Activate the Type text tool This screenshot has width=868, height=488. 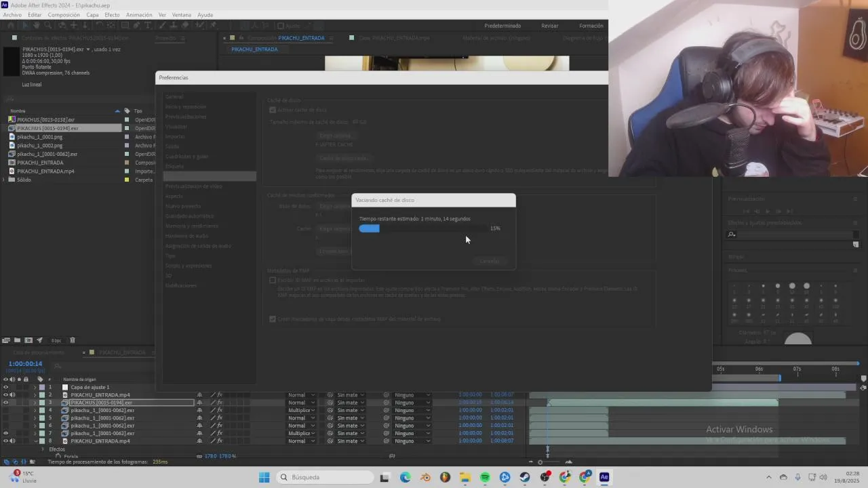pos(149,26)
